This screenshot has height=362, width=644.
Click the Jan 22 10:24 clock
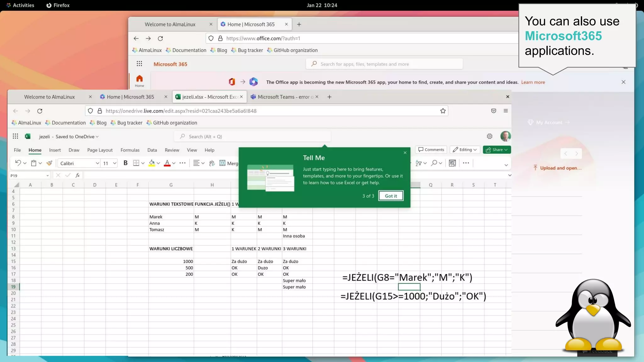coord(322,5)
